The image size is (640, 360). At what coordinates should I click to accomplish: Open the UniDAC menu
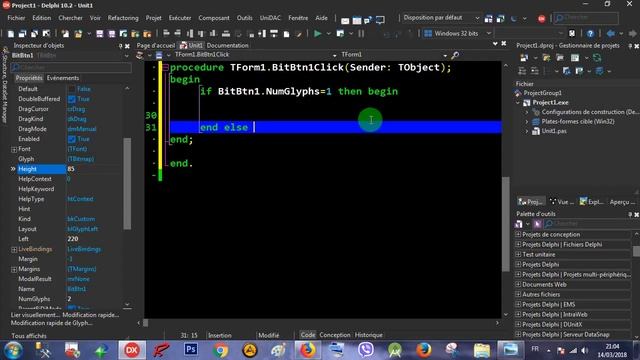270,18
